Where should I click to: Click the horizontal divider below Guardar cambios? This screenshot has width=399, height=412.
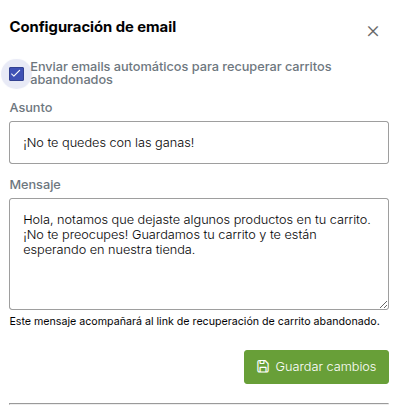pyautogui.click(x=199, y=404)
